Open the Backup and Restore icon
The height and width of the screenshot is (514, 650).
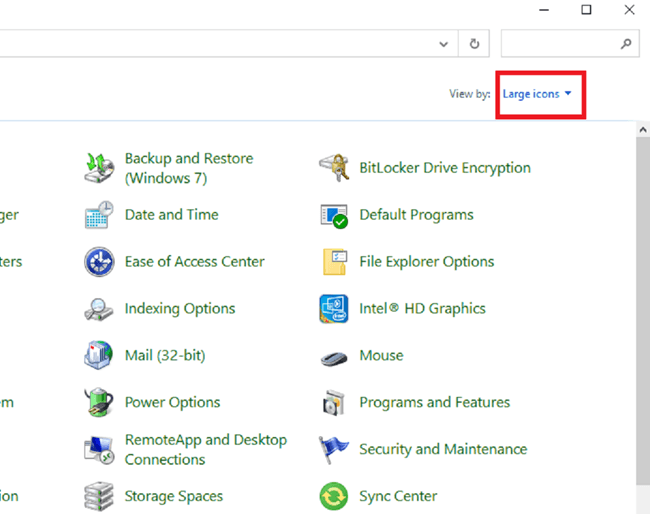pos(99,168)
